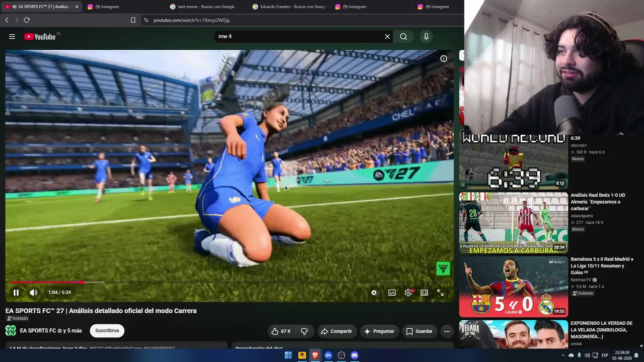Expand the hidden system tray icons chevron

point(563,355)
